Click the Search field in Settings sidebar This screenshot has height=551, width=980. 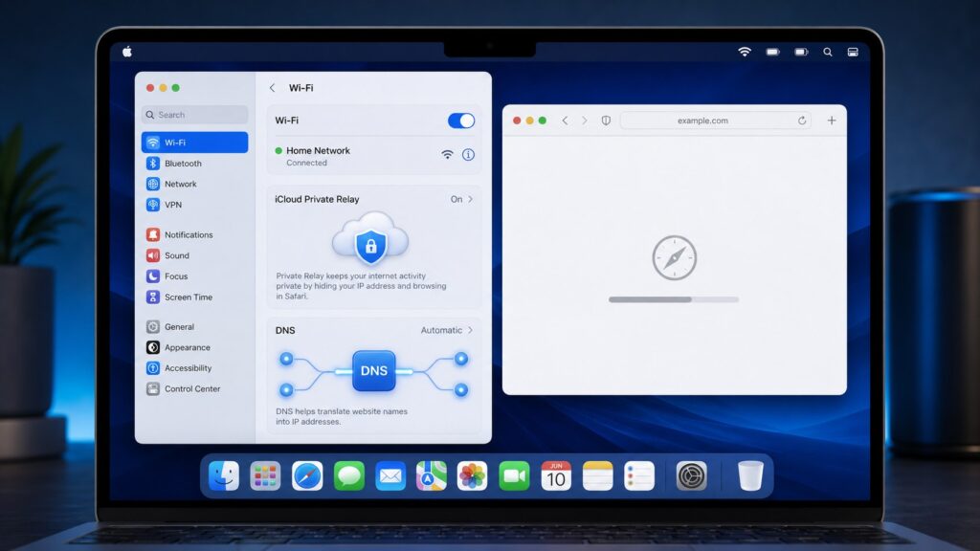[194, 115]
